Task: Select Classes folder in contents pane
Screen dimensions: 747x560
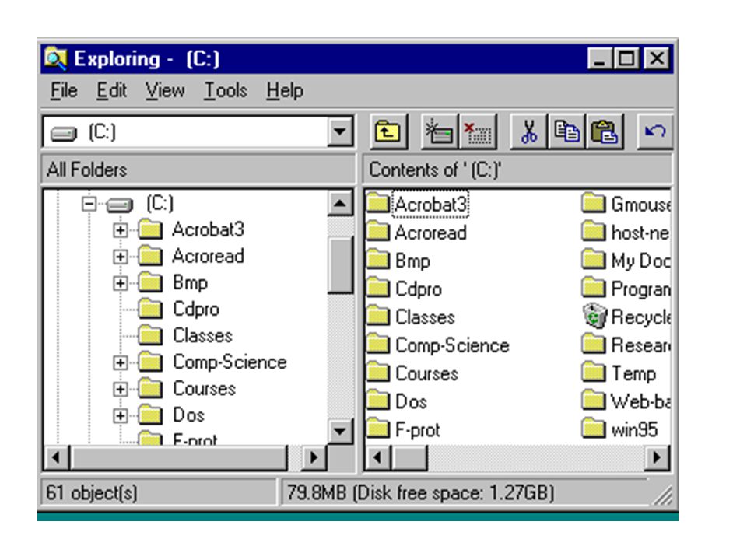Action: 411,317
